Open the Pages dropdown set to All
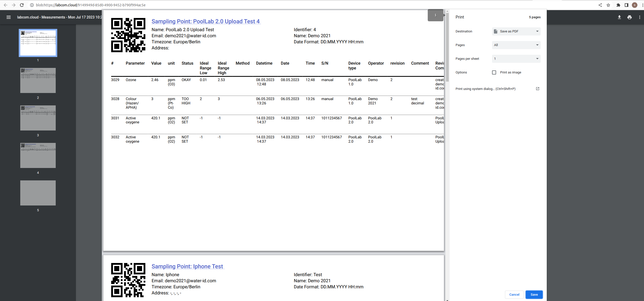 [x=516, y=45]
